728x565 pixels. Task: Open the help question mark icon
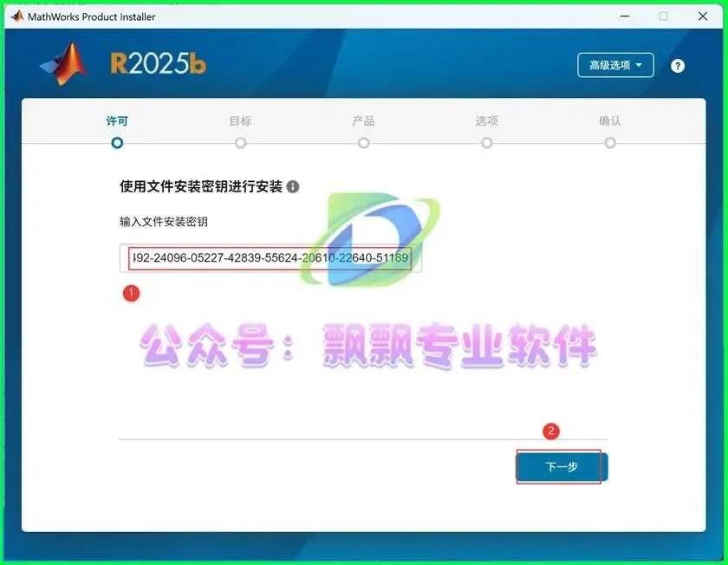(x=678, y=66)
